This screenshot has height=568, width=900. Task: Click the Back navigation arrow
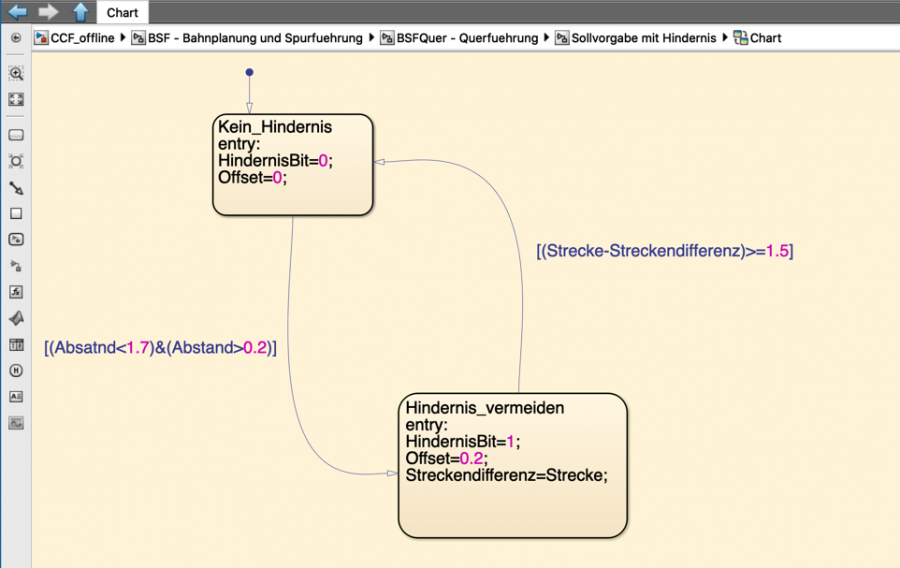17,12
